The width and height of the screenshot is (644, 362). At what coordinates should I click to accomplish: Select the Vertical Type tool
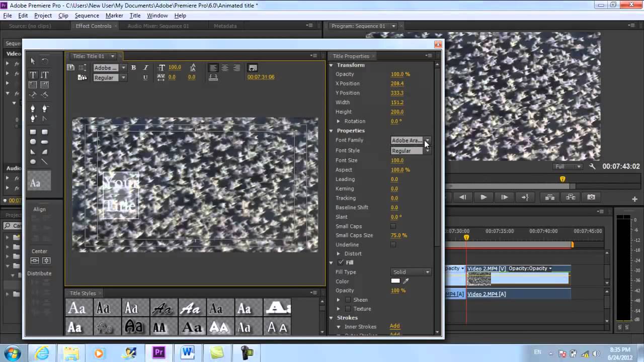click(x=45, y=74)
